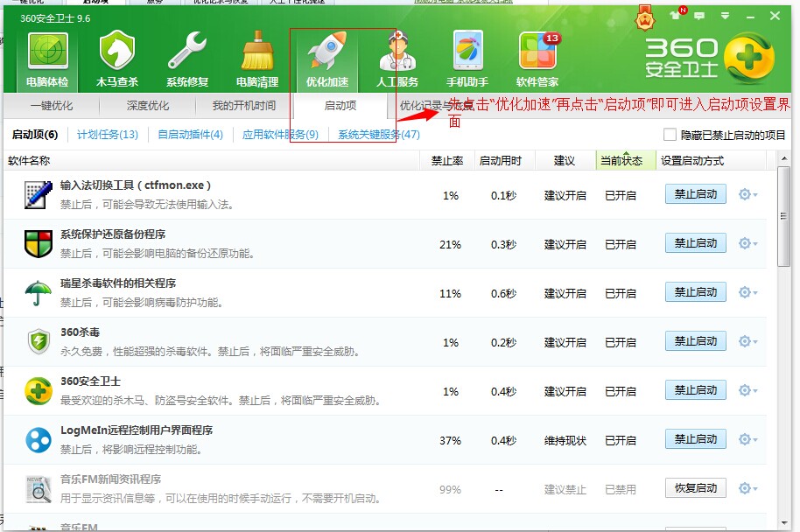Switch to the 我的开机时间 tab
800x532 pixels.
click(244, 106)
